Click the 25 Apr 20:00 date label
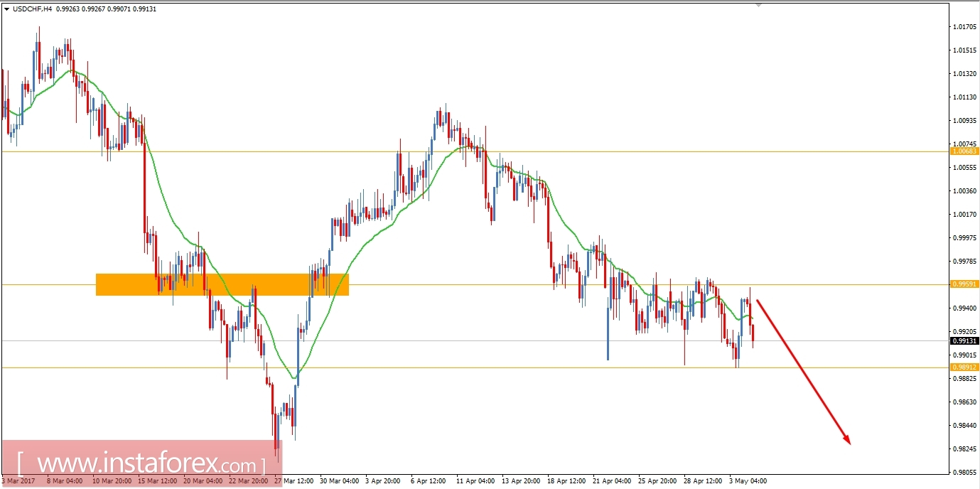980x489 pixels. (659, 481)
